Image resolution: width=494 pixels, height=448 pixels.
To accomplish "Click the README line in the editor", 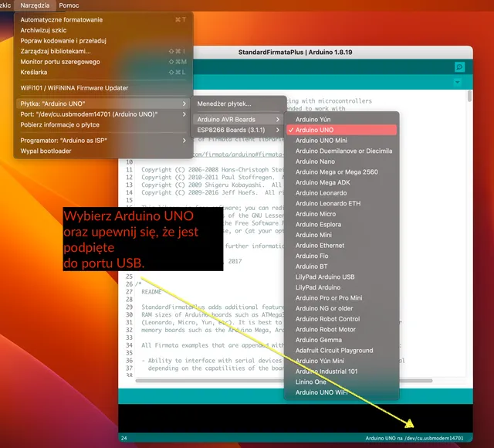I will (x=151, y=292).
